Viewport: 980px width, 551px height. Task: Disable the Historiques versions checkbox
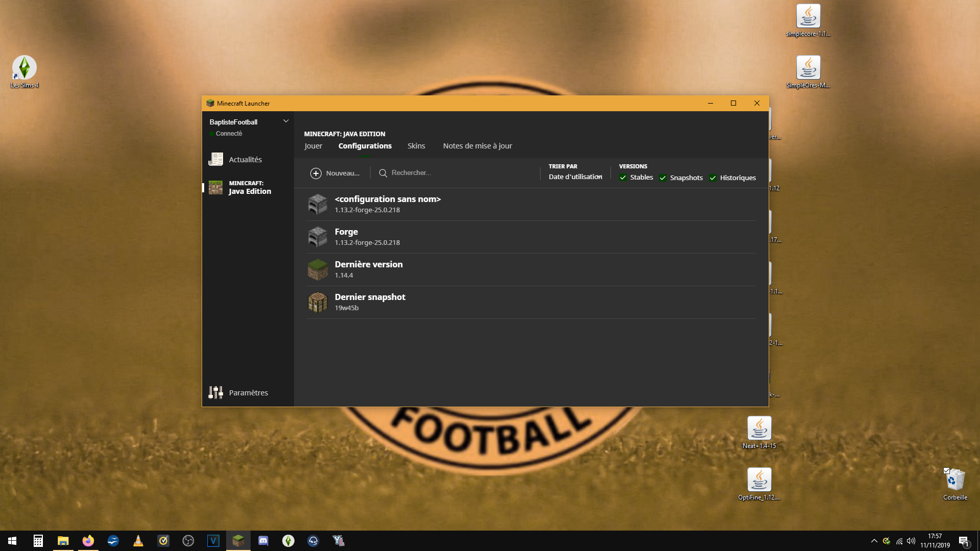click(x=713, y=178)
